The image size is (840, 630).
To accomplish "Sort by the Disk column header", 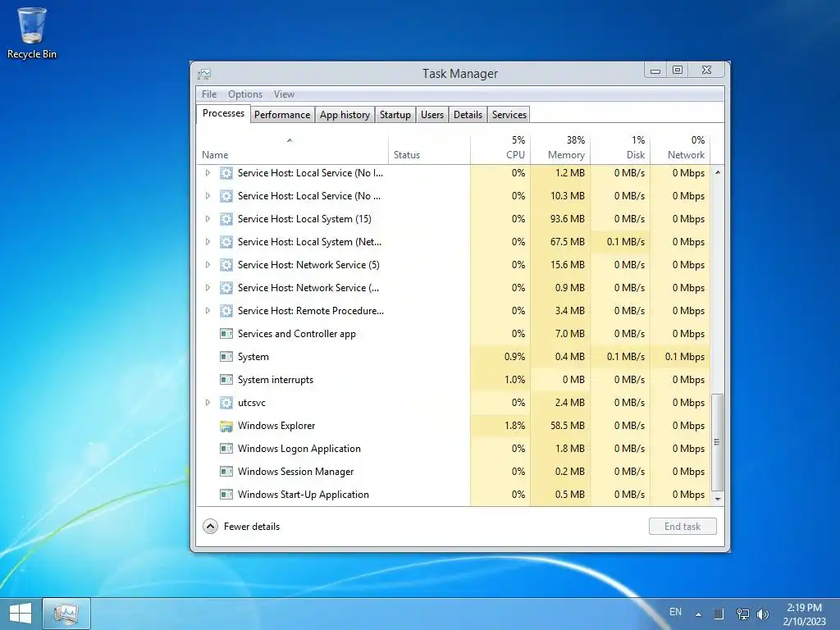I will coord(620,149).
